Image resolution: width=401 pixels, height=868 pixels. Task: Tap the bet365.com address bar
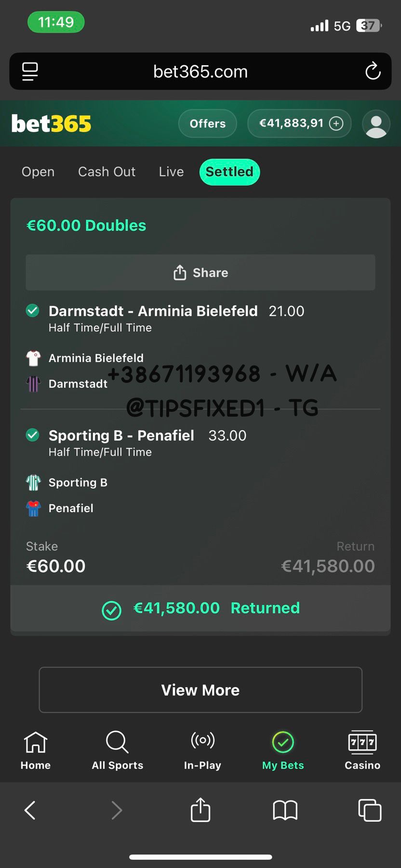pos(200,71)
